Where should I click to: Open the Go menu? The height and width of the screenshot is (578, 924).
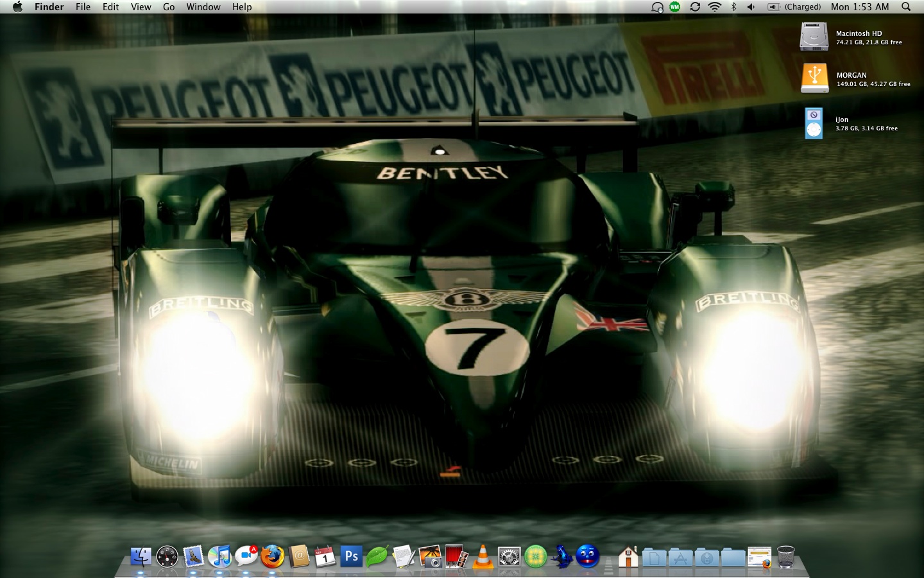(x=169, y=7)
